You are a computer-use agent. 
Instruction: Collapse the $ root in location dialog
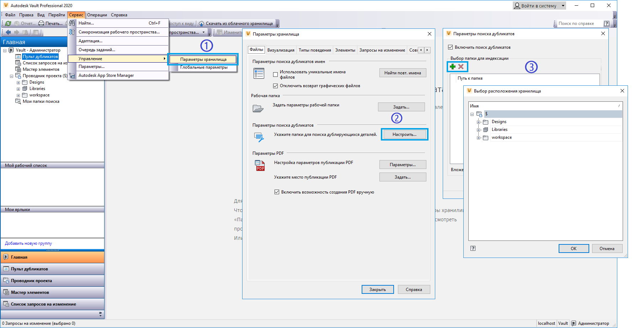point(472,114)
